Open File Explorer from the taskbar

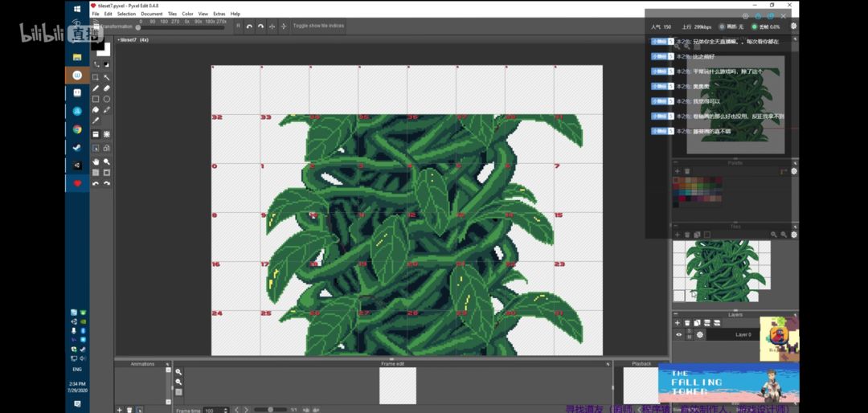point(77,57)
